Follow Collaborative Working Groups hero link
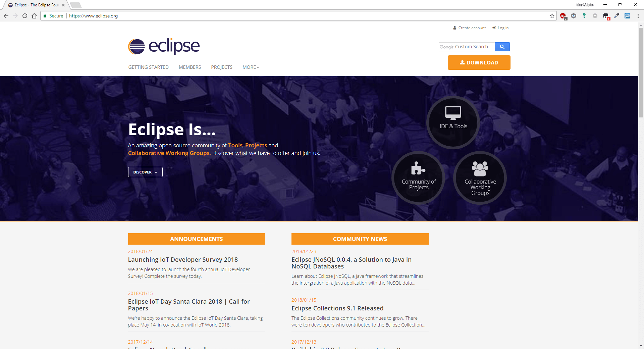644x349 pixels. click(169, 153)
